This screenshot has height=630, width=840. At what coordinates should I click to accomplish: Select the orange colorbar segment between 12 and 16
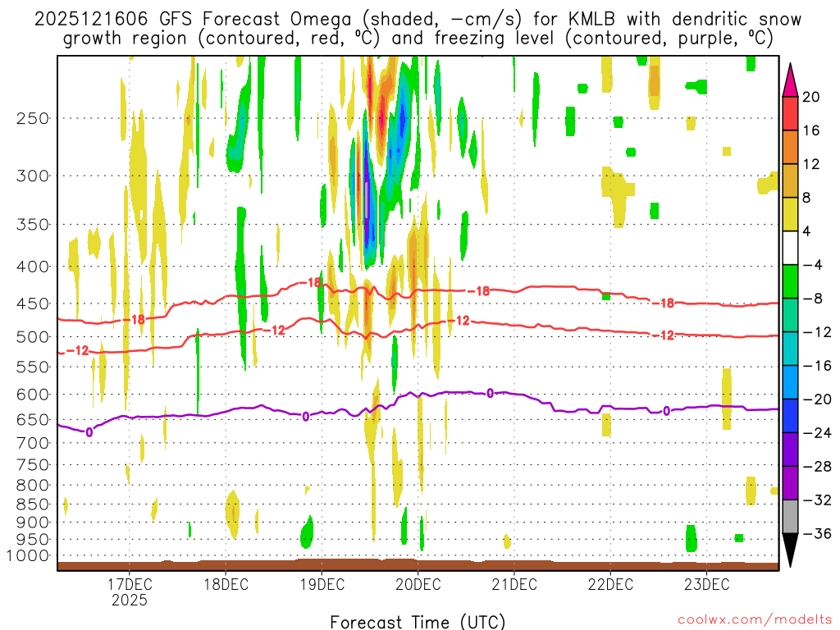(x=792, y=147)
